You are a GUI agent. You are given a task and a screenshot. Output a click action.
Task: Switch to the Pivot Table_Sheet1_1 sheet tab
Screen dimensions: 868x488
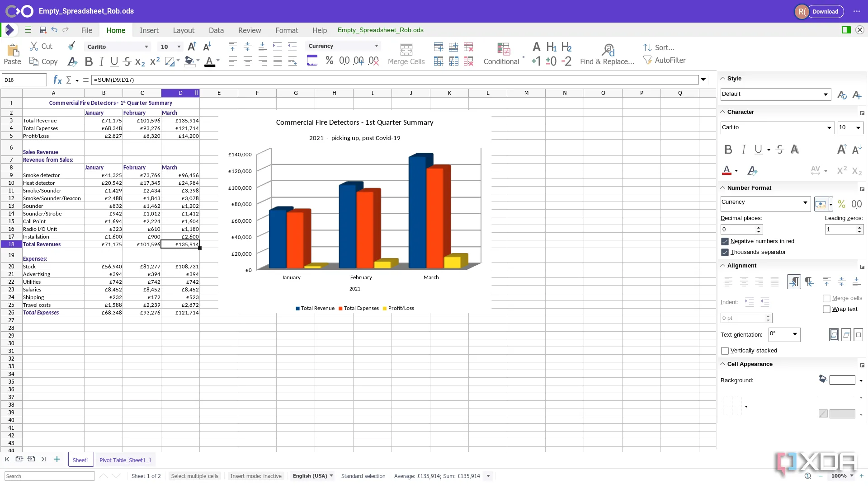[x=125, y=460]
